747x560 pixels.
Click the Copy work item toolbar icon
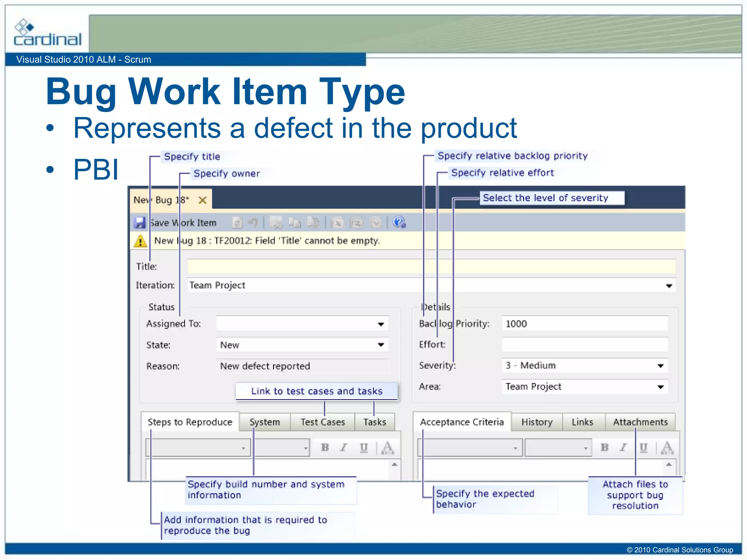point(295,222)
